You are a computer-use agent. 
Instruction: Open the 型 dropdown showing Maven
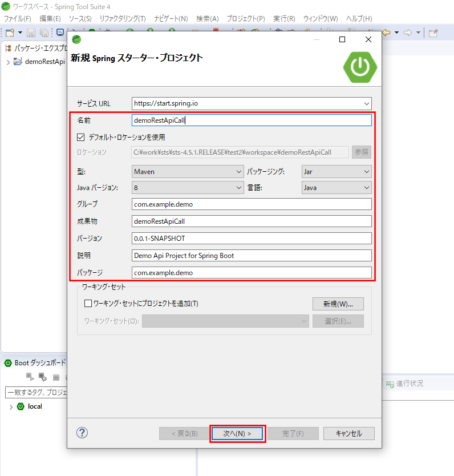[x=188, y=172]
